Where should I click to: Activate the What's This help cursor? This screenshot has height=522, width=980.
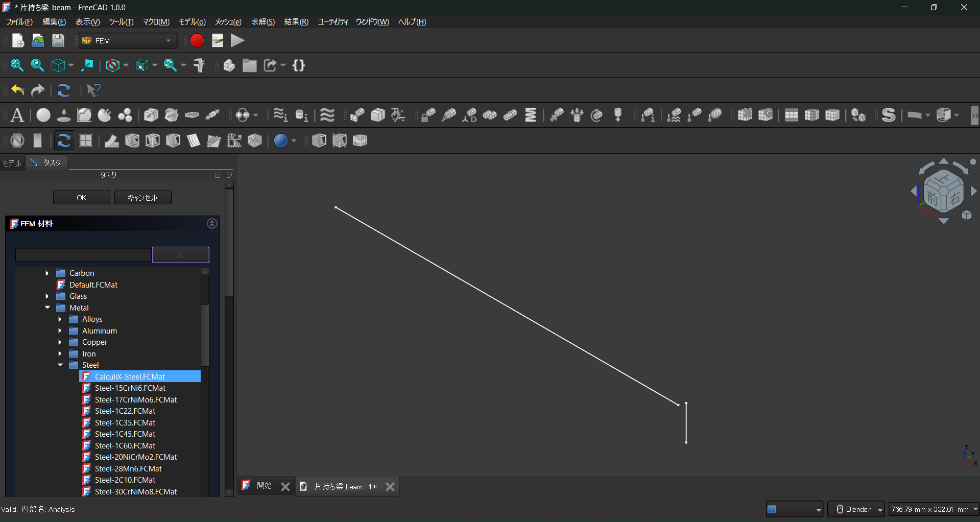(x=94, y=90)
